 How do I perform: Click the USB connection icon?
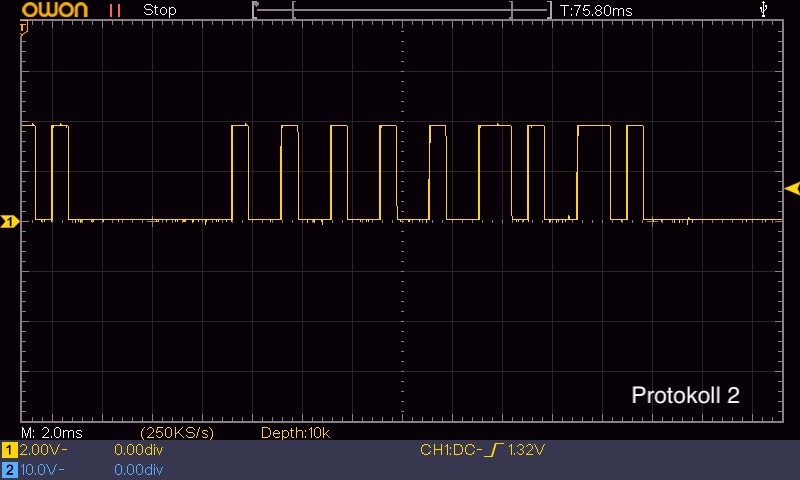[763, 9]
